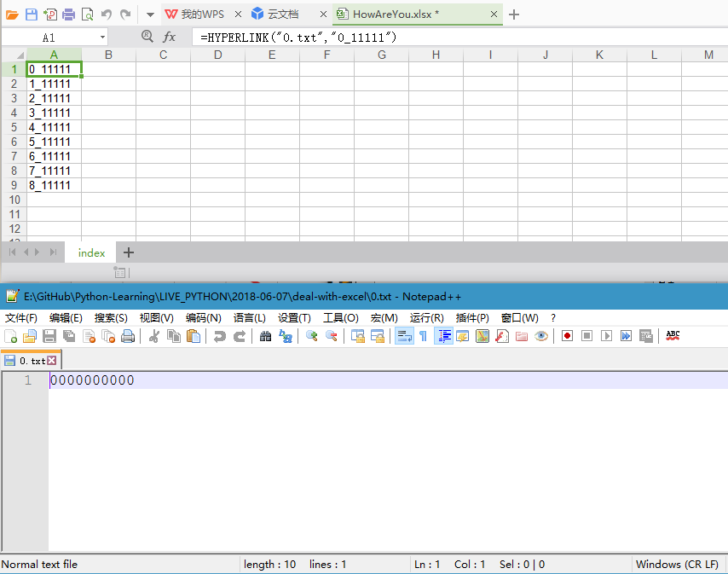Image resolution: width=728 pixels, height=574 pixels.
Task: Select the index sheet tab
Action: [91, 252]
